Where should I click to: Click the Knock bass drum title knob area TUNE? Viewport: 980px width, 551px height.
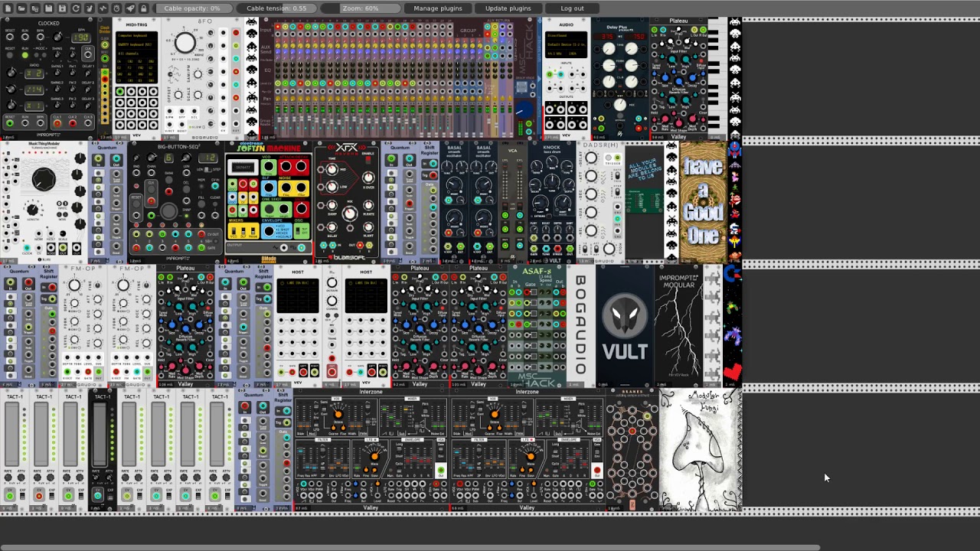pyautogui.click(x=552, y=181)
